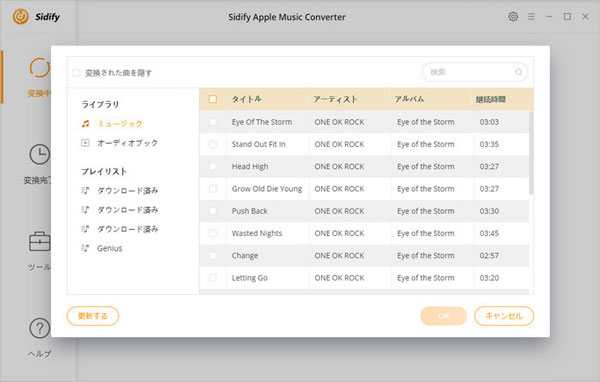Sort by タイトル column header
600x382 pixels.
246,99
